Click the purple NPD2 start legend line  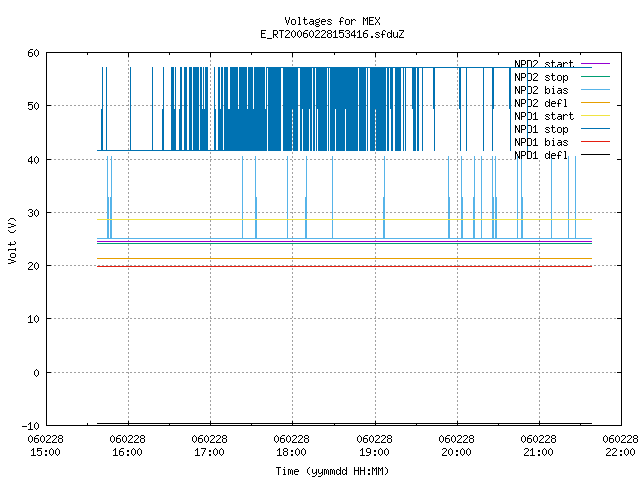pyautogui.click(x=595, y=64)
